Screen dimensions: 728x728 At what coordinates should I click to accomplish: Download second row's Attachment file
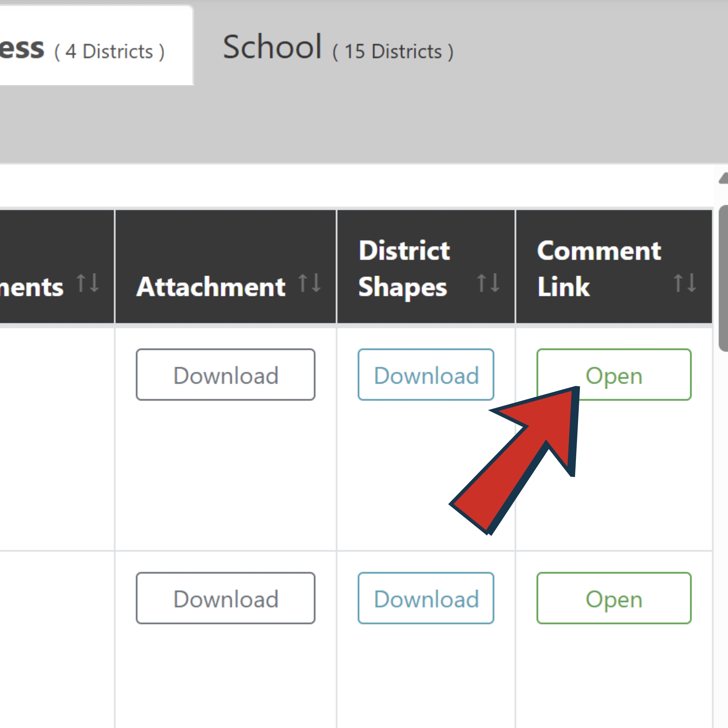(225, 598)
